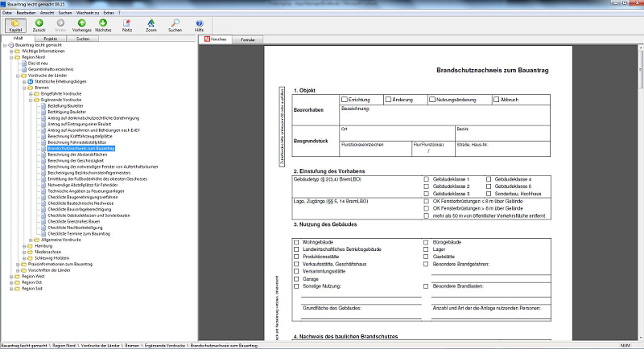
Task: Collapse the Ergänzende Vordrucke folder
Action: coord(31,100)
